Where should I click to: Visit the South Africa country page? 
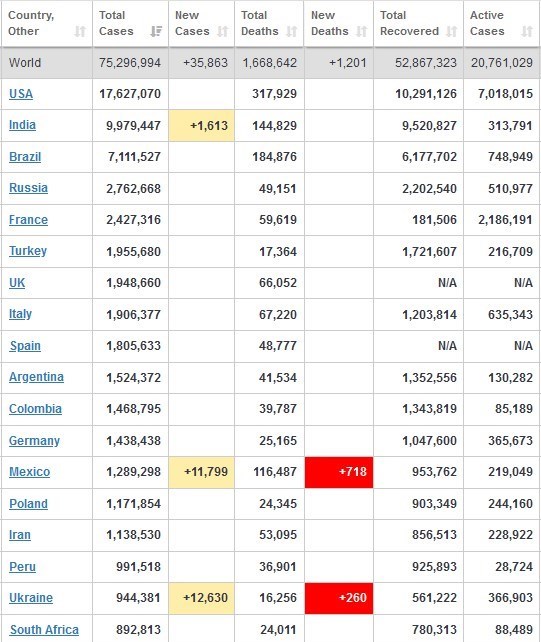click(44, 630)
